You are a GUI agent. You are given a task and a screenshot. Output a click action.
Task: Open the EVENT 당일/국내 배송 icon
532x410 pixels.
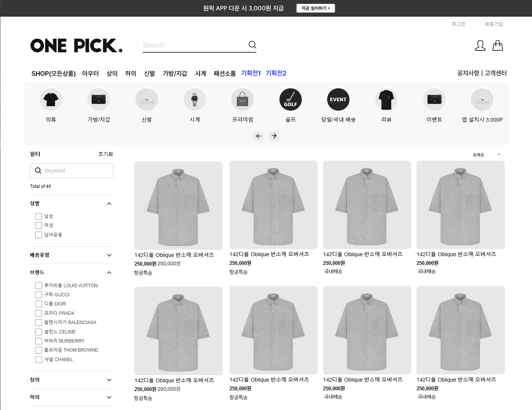tap(338, 100)
